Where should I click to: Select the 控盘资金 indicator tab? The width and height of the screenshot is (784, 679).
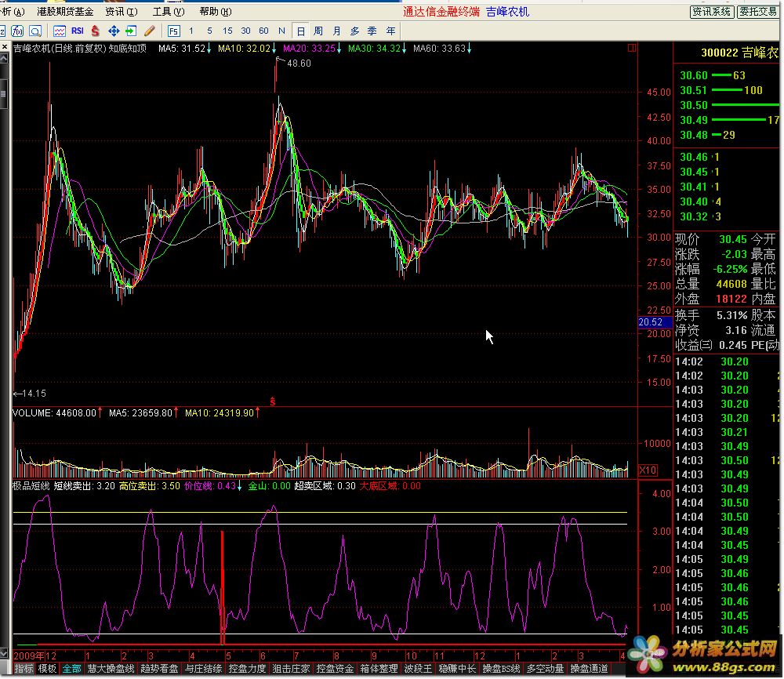click(x=336, y=669)
